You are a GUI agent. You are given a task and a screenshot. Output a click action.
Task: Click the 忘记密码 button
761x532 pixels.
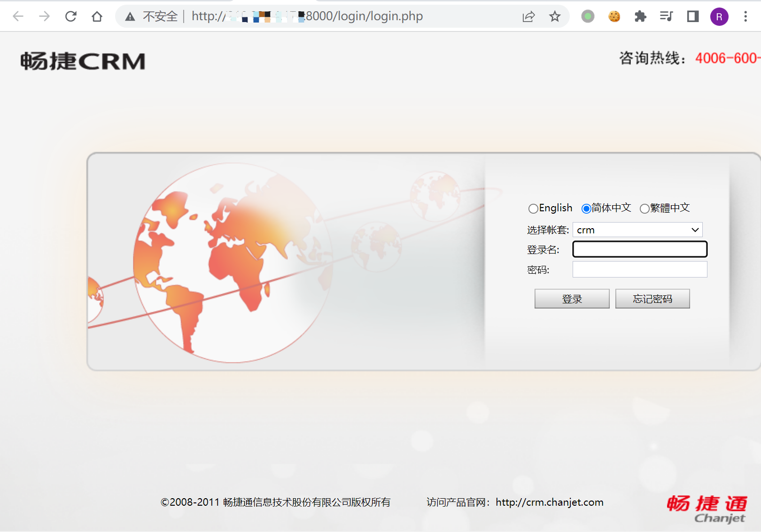pos(652,299)
